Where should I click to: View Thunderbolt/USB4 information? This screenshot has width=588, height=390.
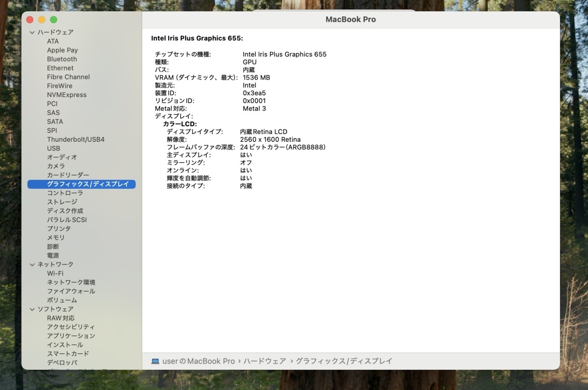[x=76, y=140]
